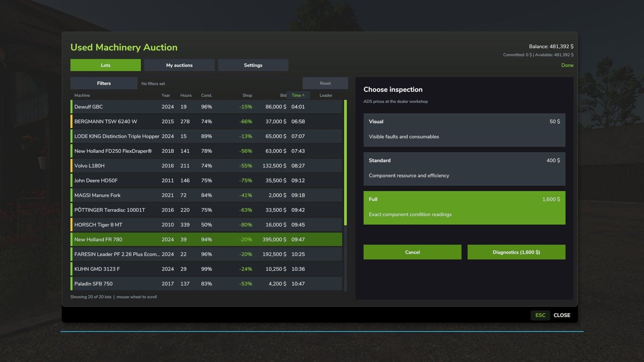Image resolution: width=644 pixels, height=362 pixels.
Task: Sort lots by Shop column
Action: click(x=247, y=95)
